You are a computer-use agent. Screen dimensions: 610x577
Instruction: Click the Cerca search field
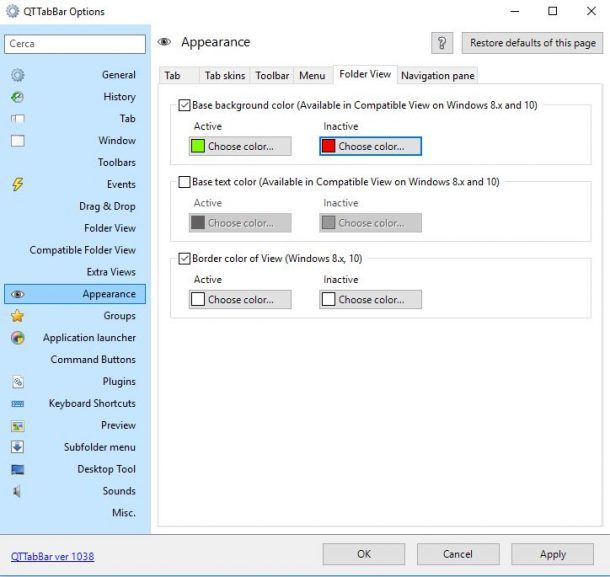tap(75, 44)
